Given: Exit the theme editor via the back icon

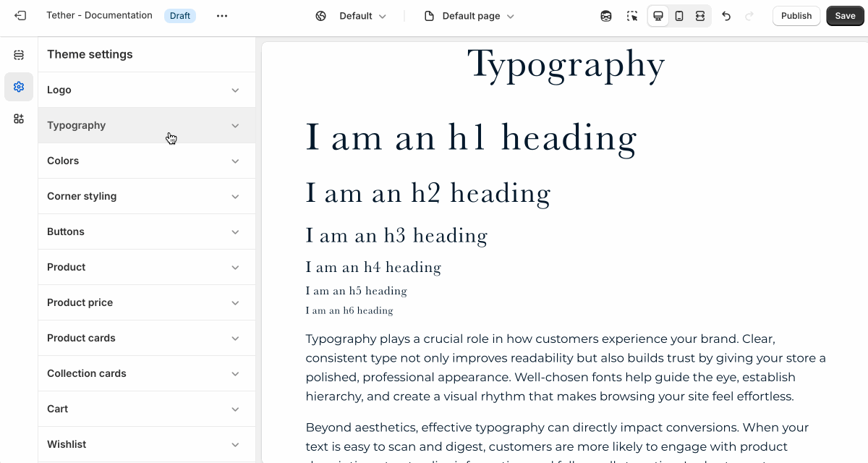Looking at the screenshot, I should [x=20, y=15].
